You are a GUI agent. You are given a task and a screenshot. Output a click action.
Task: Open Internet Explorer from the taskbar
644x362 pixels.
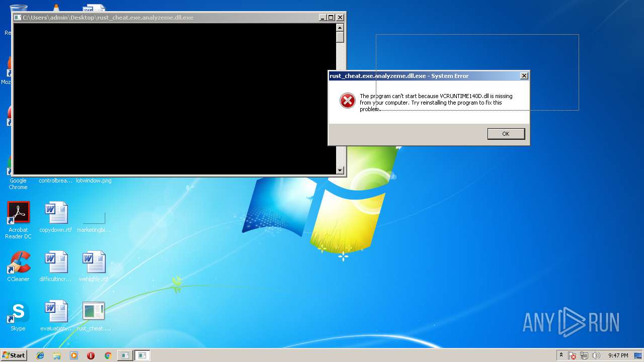pyautogui.click(x=40, y=355)
